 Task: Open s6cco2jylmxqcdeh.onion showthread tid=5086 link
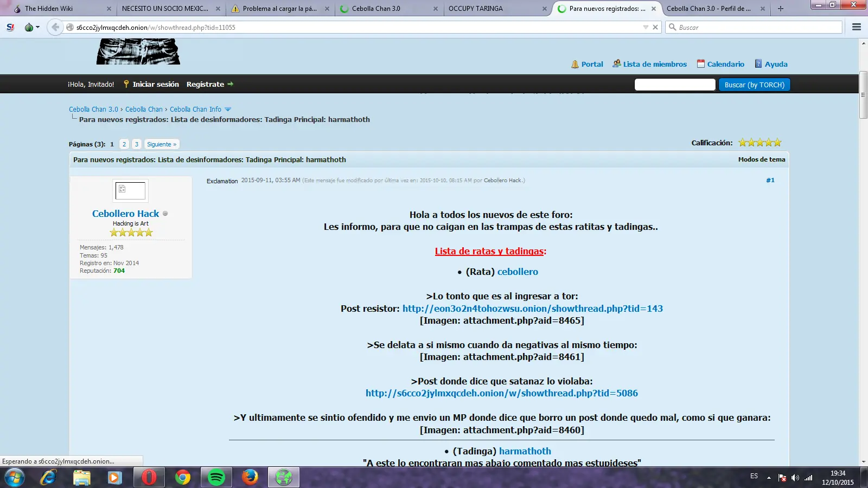[x=501, y=393]
